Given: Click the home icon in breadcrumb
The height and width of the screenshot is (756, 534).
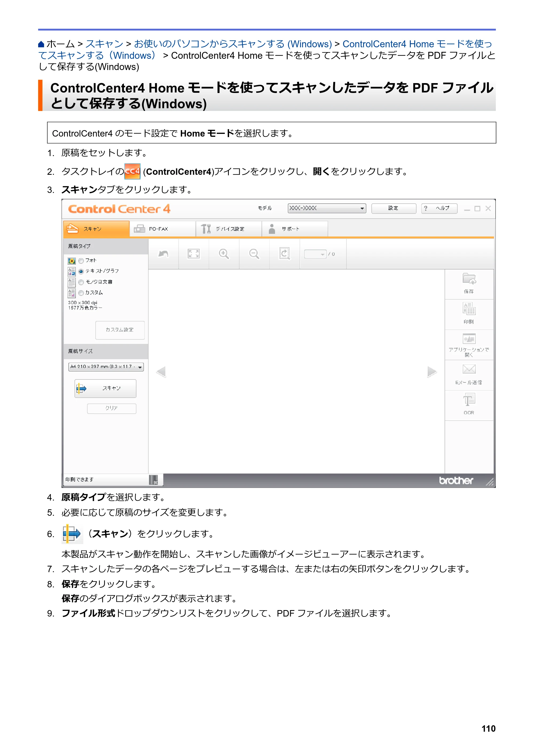Looking at the screenshot, I should 41,44.
